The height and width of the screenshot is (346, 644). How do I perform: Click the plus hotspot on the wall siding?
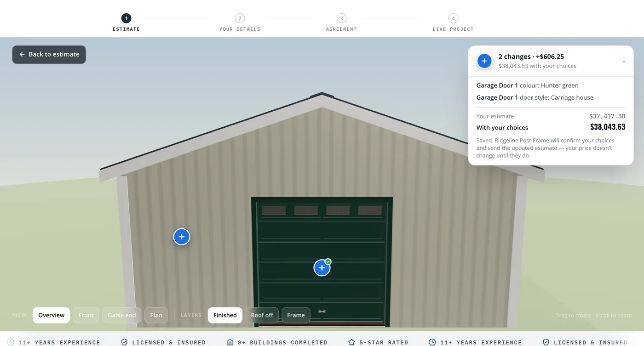pos(182,237)
